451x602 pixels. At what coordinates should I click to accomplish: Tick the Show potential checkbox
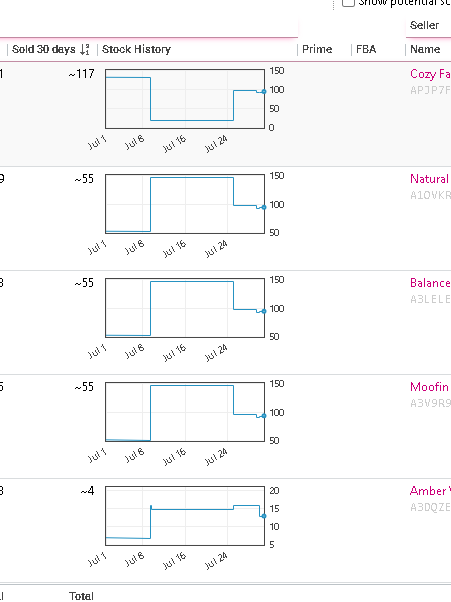[x=348, y=3]
